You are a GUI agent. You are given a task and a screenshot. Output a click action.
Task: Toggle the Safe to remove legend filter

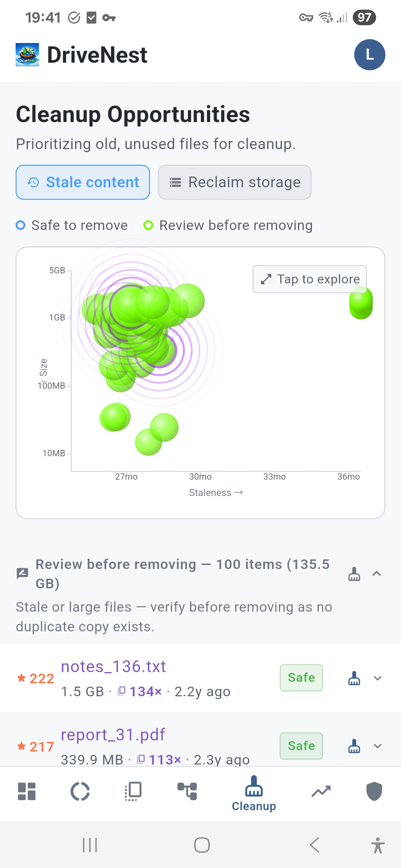click(72, 225)
